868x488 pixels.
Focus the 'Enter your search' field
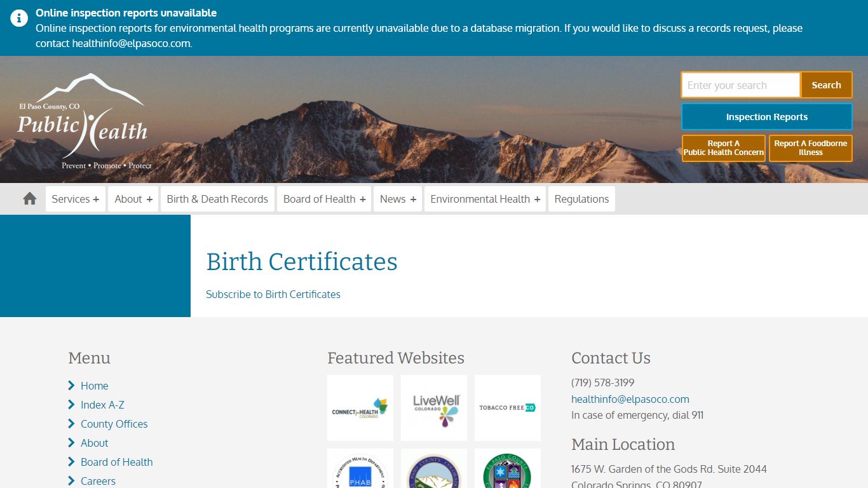[740, 85]
